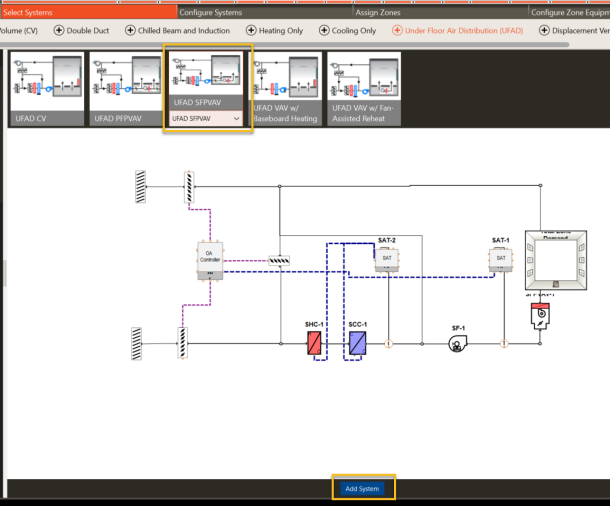This screenshot has height=506, width=610.
Task: Select the SF-1 supply fan icon
Action: click(458, 344)
